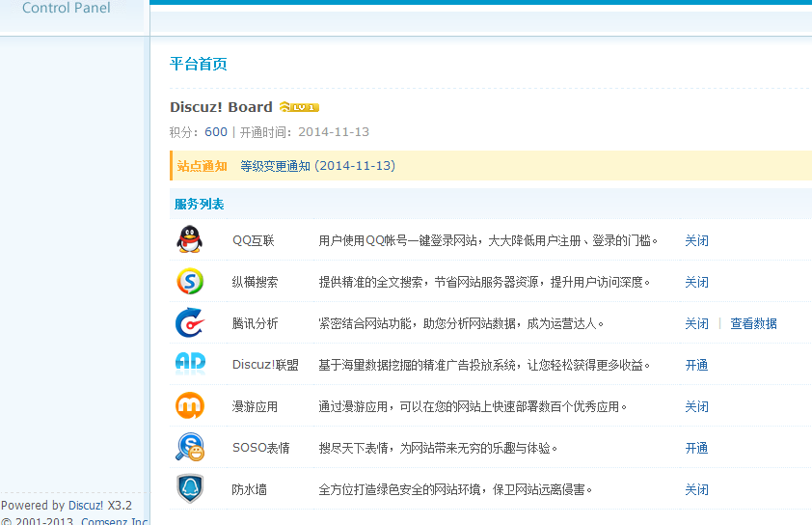
Task: Open 查看数据 for 腾讯分析
Action: [x=753, y=323]
